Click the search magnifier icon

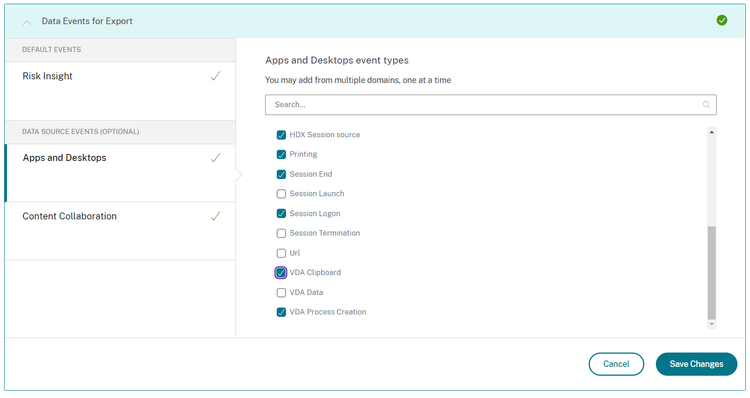tap(706, 105)
